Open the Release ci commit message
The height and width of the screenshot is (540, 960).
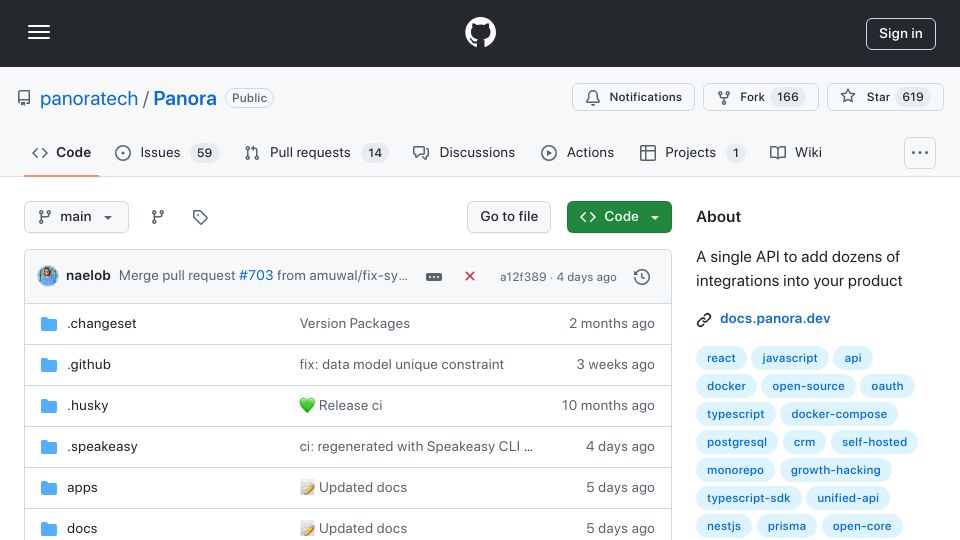tap(341, 405)
